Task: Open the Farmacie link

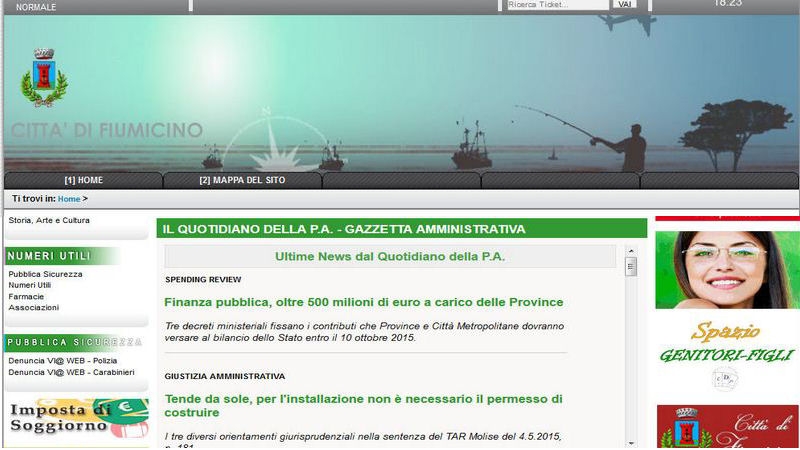Action: (25, 297)
